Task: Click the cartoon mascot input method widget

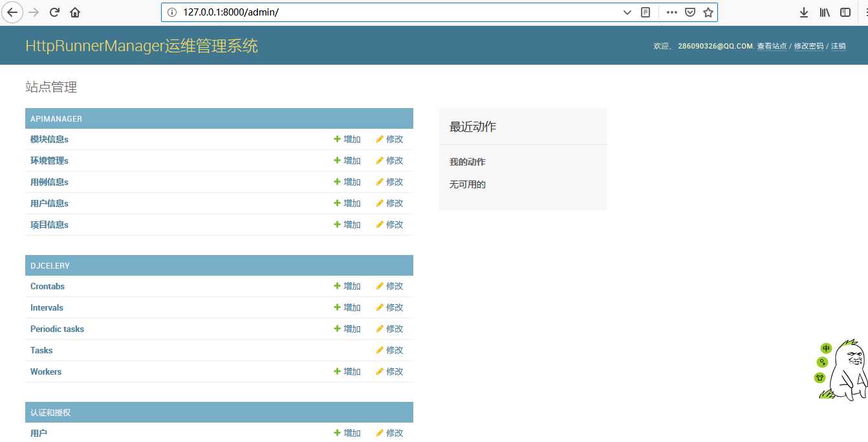Action: pos(848,370)
